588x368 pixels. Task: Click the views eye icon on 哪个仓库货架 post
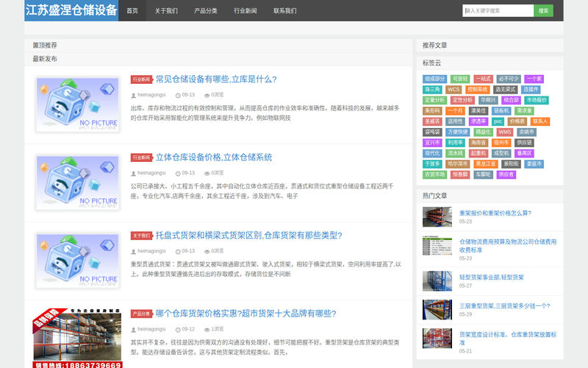click(x=207, y=330)
